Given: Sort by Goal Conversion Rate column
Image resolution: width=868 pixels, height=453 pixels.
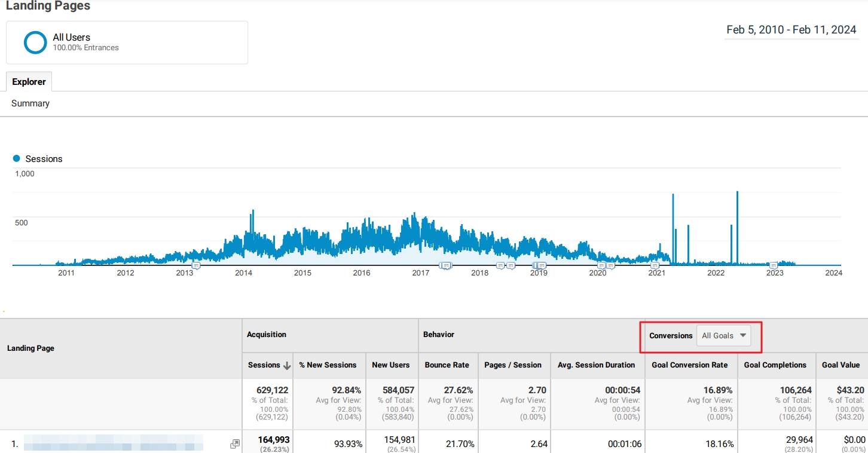Looking at the screenshot, I should pyautogui.click(x=690, y=365).
